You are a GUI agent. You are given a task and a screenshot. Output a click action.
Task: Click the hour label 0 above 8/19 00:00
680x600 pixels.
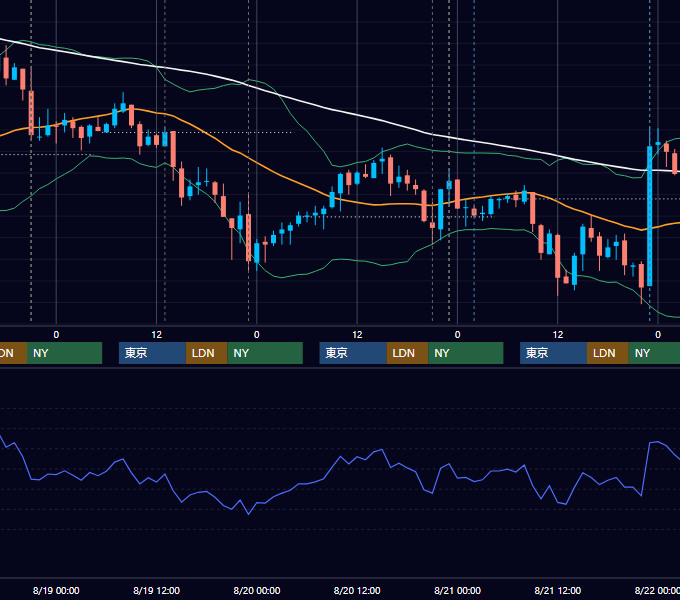[x=56, y=335]
